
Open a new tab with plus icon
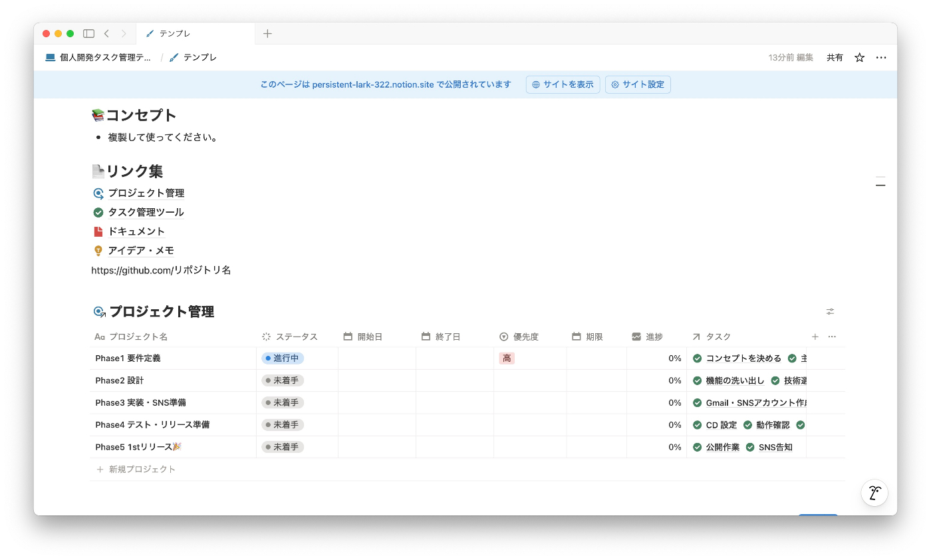tap(267, 33)
